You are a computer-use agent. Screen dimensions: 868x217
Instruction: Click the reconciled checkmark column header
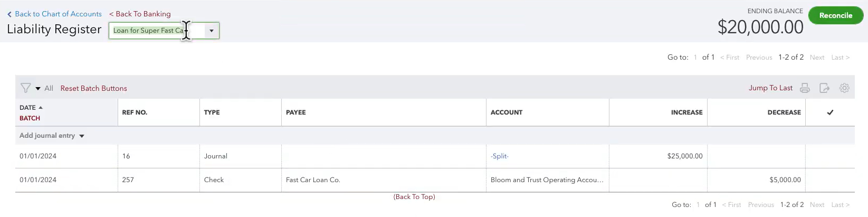point(830,112)
